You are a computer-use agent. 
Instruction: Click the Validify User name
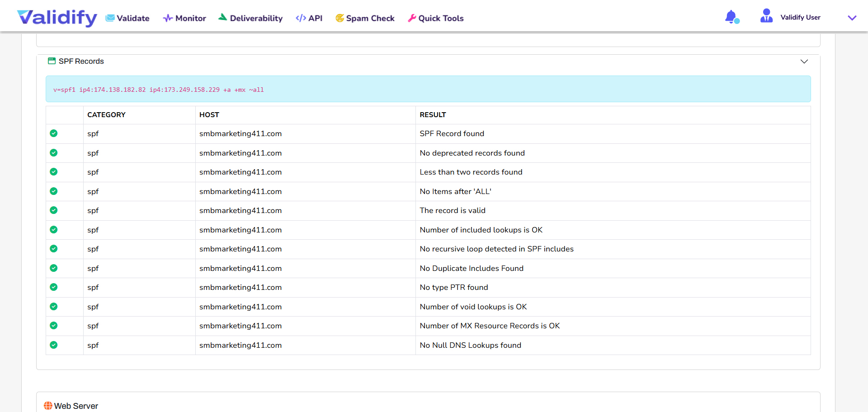pyautogui.click(x=800, y=17)
